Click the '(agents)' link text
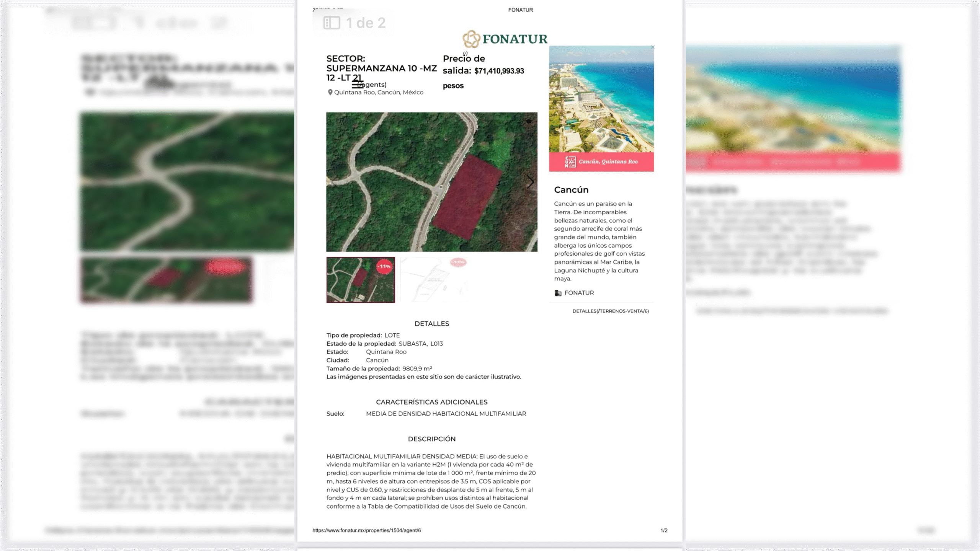This screenshot has height=551, width=980. [374, 85]
